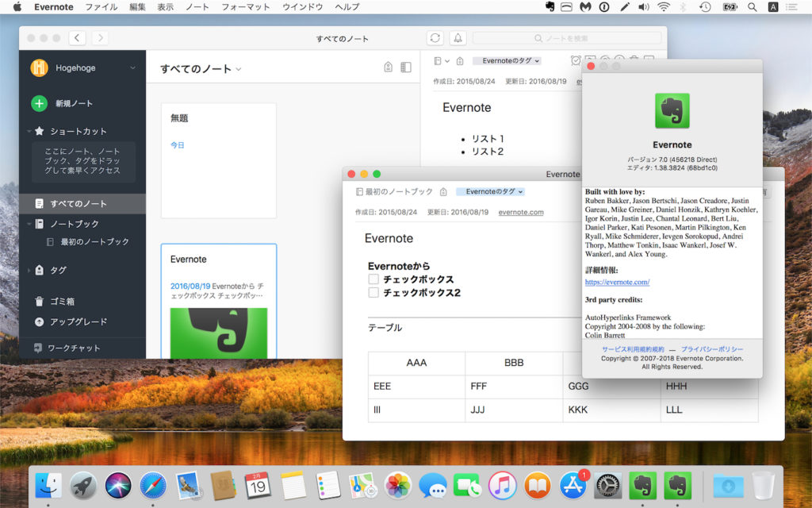Click the Malwarebytes icon in the menu bar
Image resolution: width=812 pixels, height=508 pixels.
click(585, 6)
